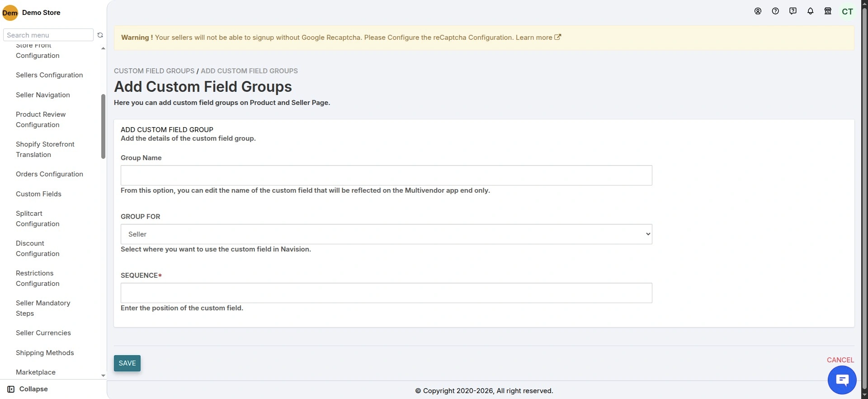This screenshot has height=399, width=868.
Task: Open the GROUP FOR dropdown
Action: point(386,234)
